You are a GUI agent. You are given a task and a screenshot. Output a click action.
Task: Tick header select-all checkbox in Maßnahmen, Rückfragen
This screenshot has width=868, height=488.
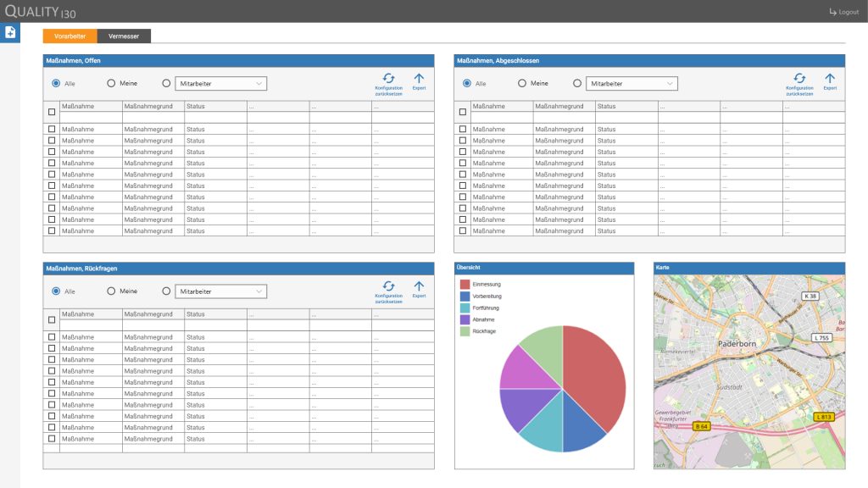[x=52, y=319]
